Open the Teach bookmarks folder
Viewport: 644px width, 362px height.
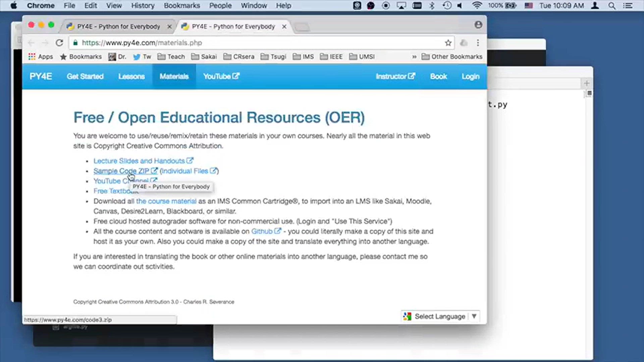pyautogui.click(x=171, y=57)
